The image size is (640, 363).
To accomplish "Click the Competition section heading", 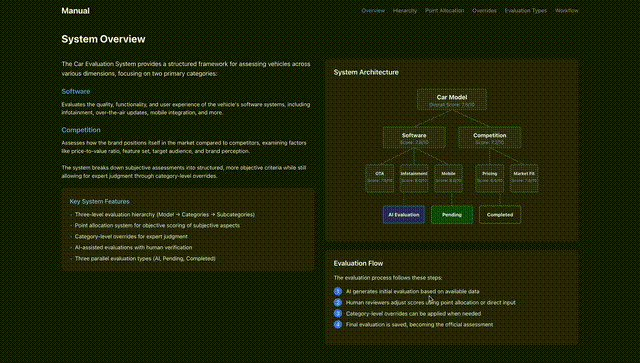I will (81, 130).
